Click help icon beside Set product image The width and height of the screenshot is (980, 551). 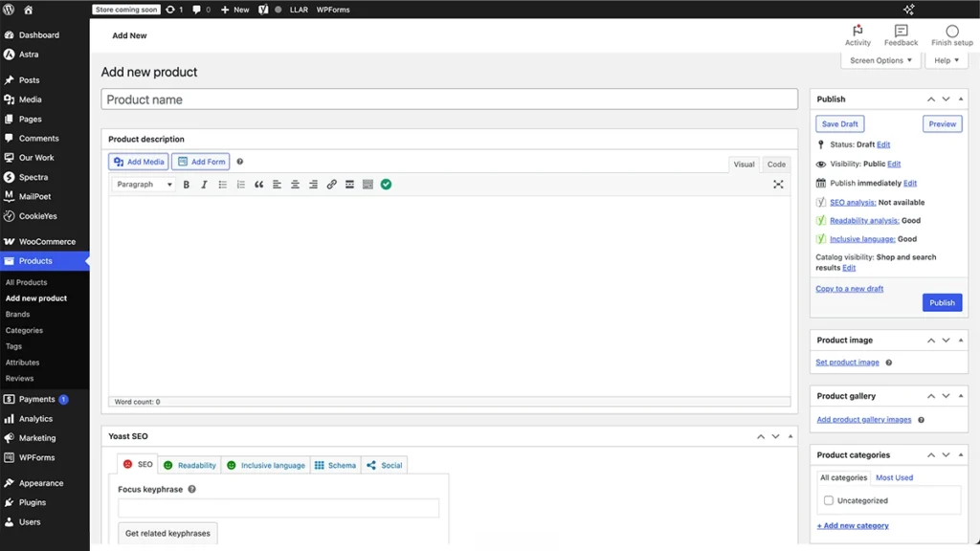[889, 363]
